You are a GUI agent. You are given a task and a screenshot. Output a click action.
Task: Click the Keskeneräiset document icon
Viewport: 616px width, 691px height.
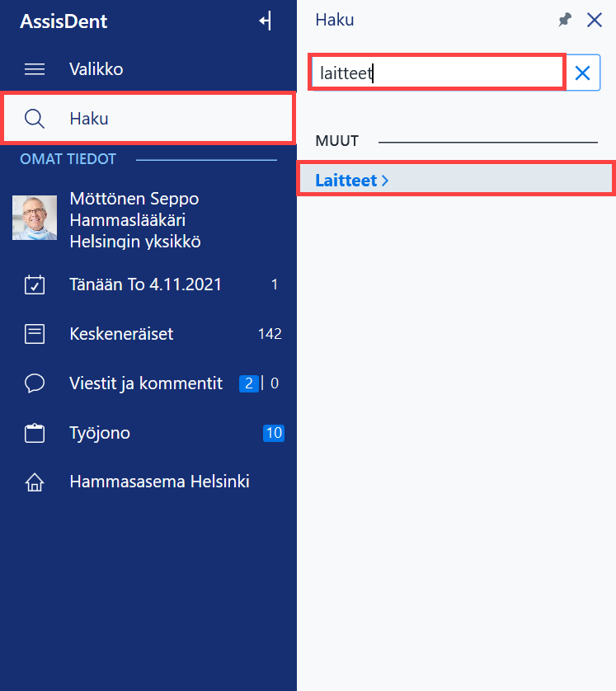click(x=35, y=334)
